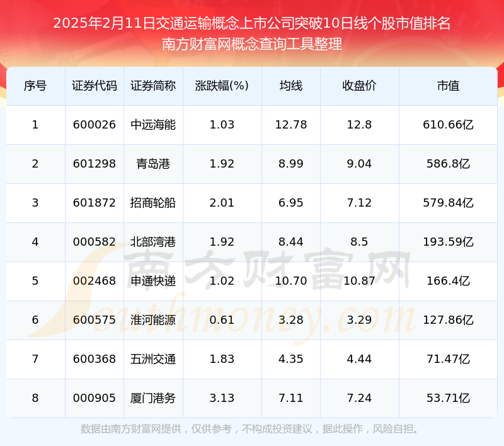This screenshot has height=446, width=504.
Task: Click the 市值 column header
Action: [448, 86]
